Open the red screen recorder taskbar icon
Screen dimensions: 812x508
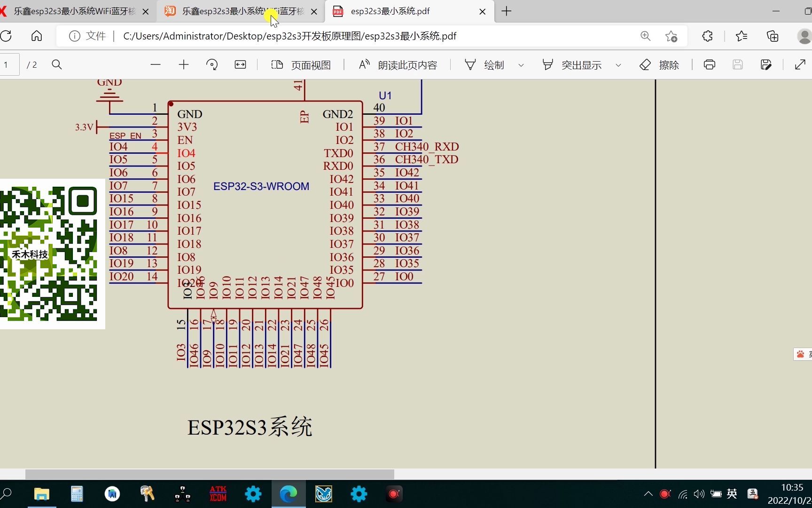(x=394, y=494)
